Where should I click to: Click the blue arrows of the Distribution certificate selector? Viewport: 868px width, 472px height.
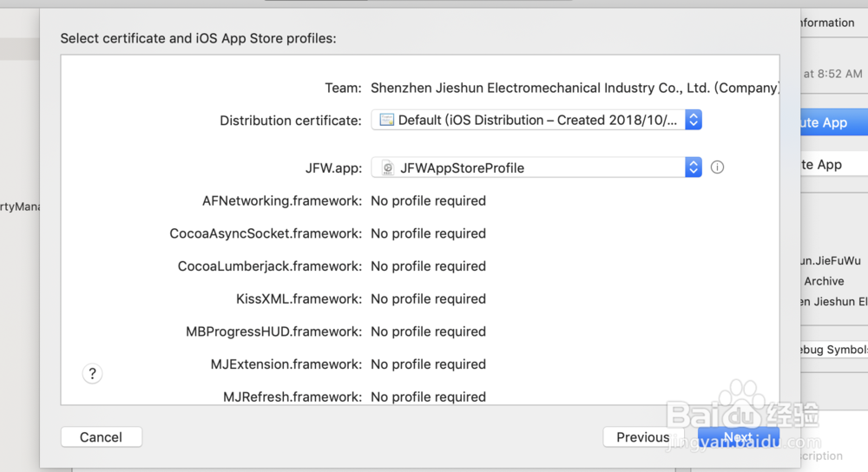[x=693, y=120]
